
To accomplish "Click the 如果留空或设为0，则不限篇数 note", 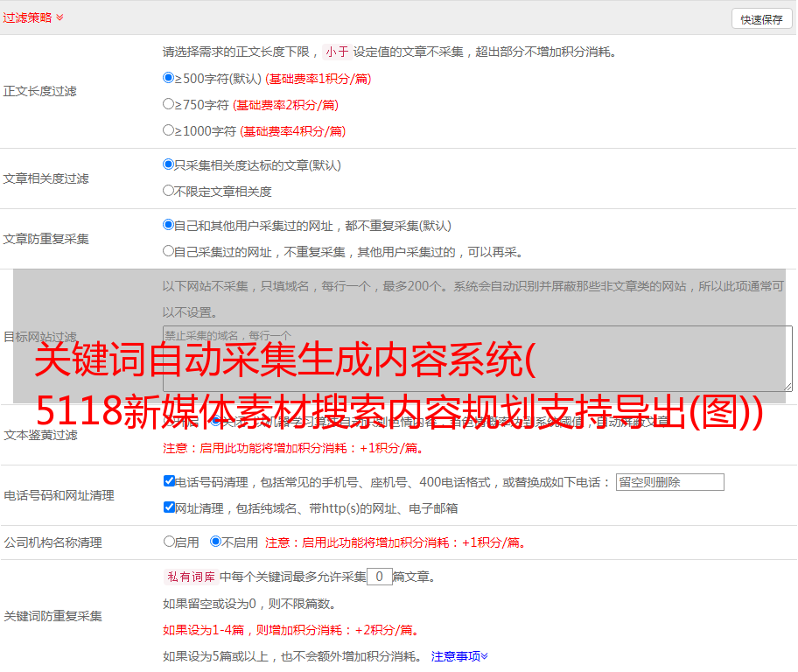I will point(250,604).
